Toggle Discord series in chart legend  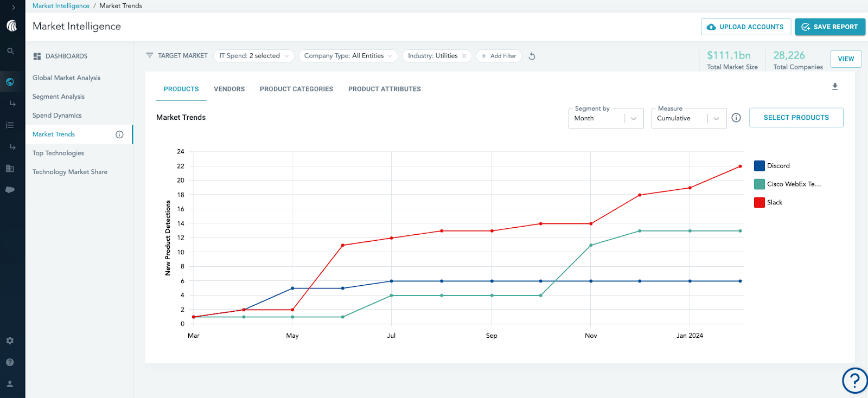click(x=759, y=166)
